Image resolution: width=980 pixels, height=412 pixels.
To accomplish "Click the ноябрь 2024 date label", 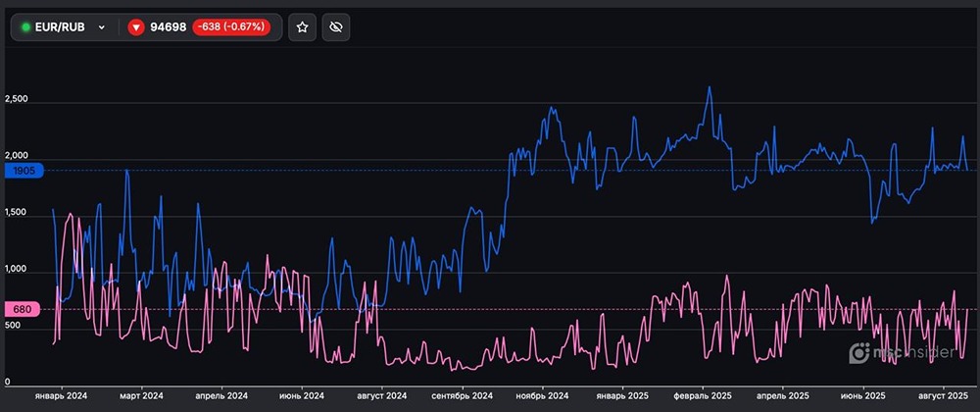I will tap(543, 396).
